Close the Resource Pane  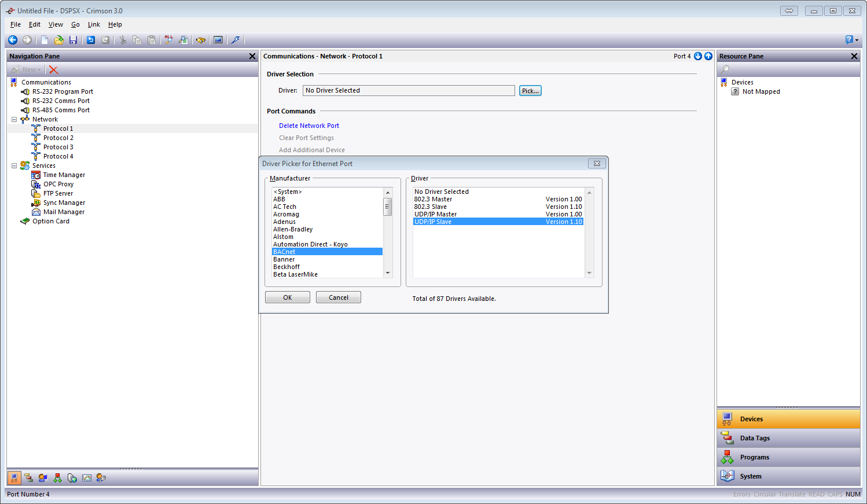[x=854, y=56]
